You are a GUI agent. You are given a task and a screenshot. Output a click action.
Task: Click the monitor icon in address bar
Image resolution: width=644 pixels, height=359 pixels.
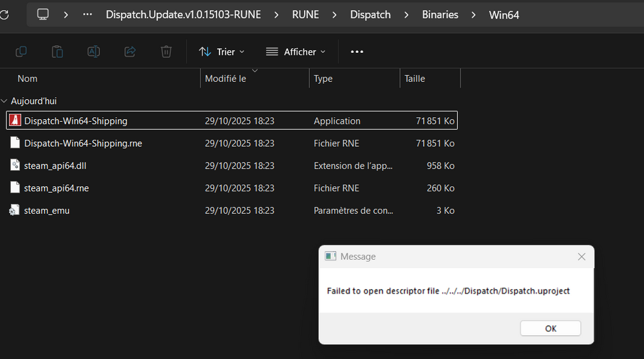pos(43,14)
